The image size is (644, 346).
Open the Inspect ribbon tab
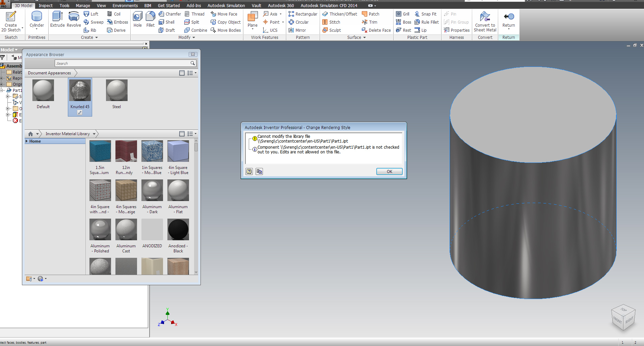pyautogui.click(x=46, y=5)
